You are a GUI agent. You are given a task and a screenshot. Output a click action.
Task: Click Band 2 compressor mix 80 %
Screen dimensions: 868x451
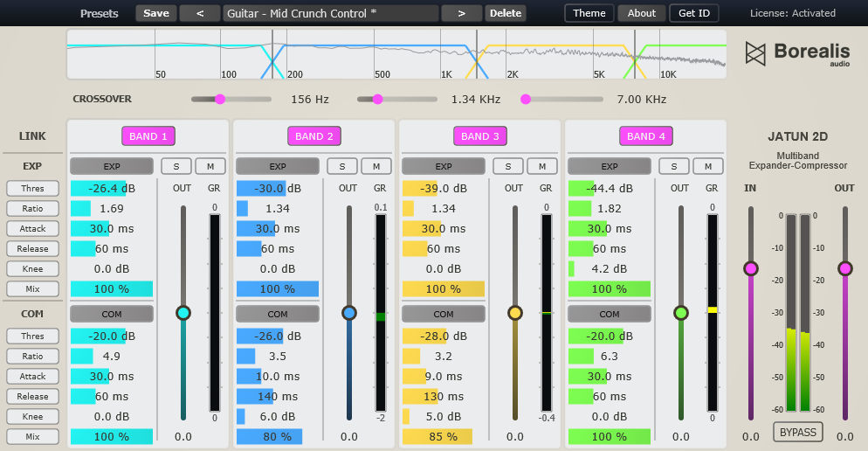pos(278,437)
